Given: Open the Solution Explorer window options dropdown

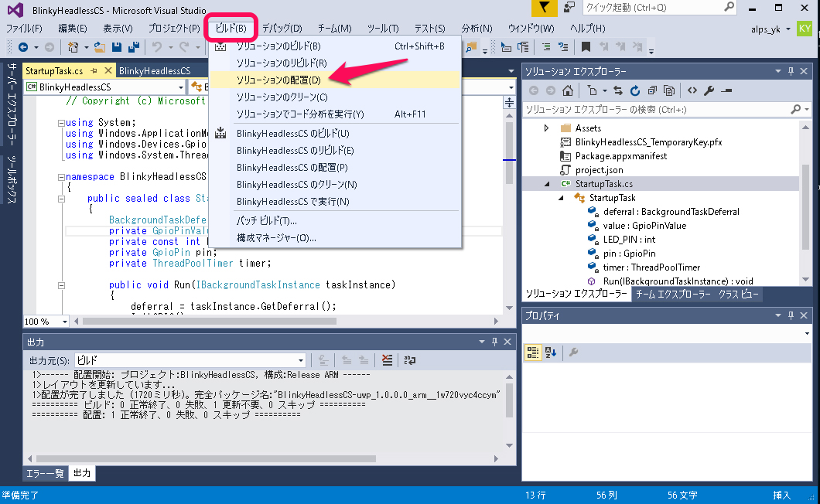Looking at the screenshot, I should pos(777,71).
